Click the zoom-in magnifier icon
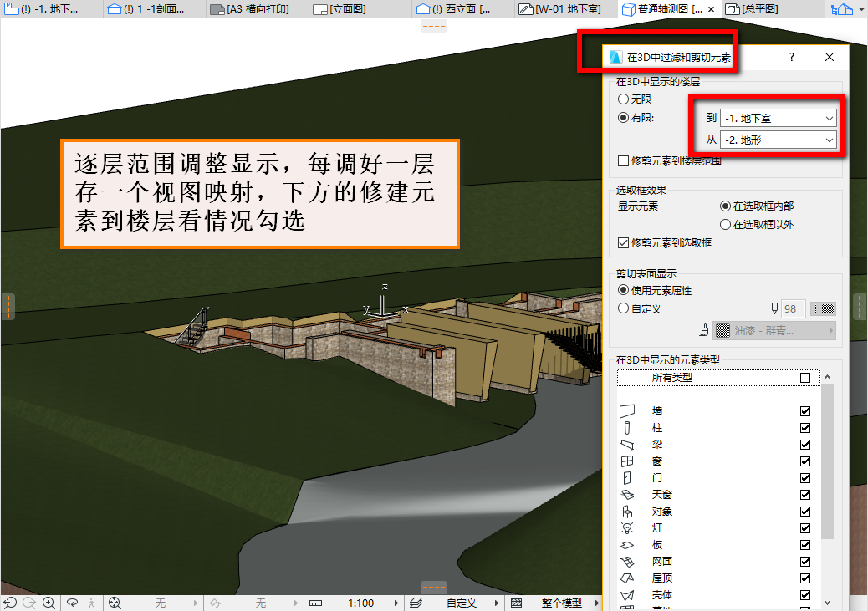The height and width of the screenshot is (611, 868). [49, 603]
